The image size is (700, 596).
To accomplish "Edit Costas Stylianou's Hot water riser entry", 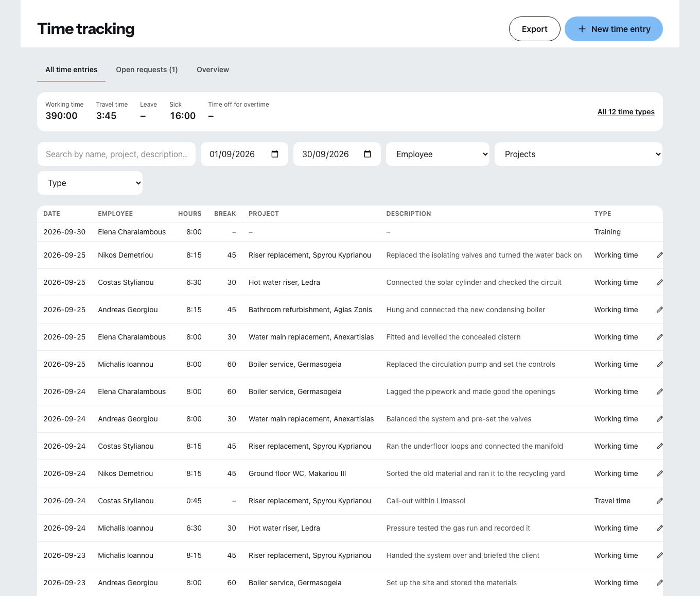I will (659, 282).
